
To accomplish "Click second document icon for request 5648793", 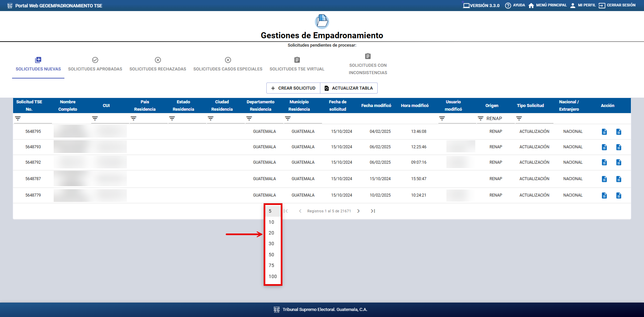I will (619, 147).
